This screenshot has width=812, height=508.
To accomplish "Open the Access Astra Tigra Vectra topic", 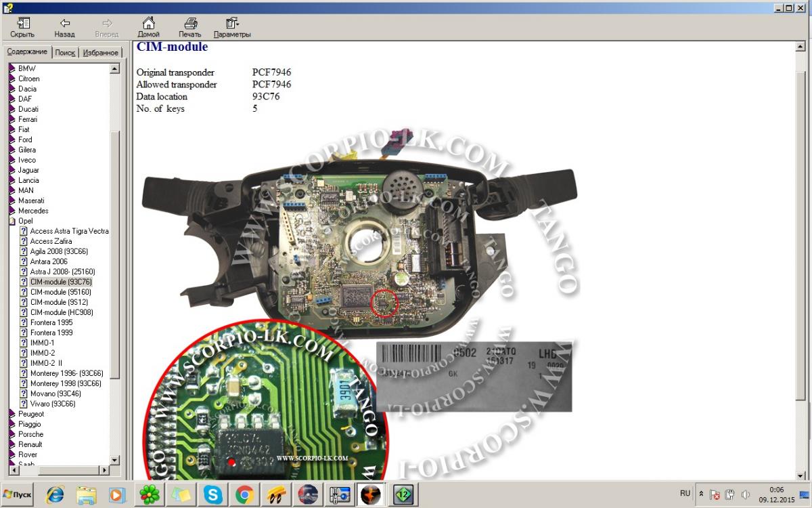I will (x=69, y=231).
